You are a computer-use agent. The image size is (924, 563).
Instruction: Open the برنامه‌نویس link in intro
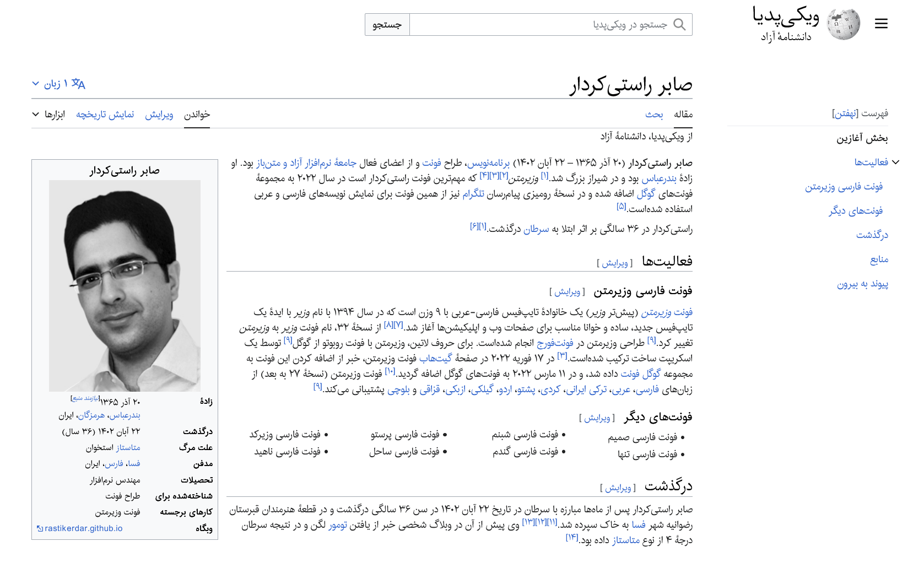(488, 163)
